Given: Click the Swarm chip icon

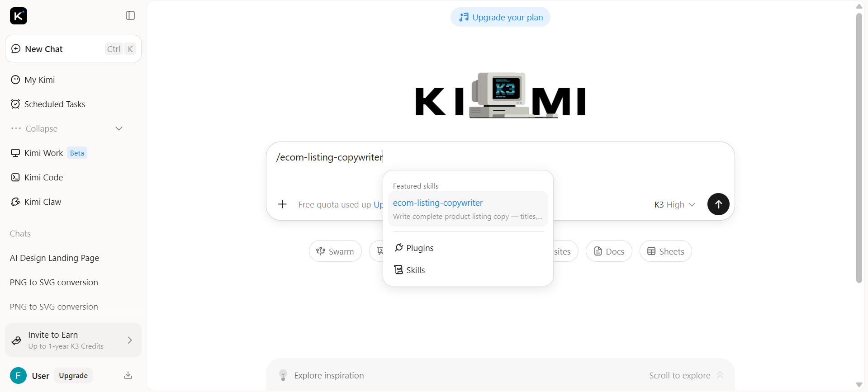Looking at the screenshot, I should (x=321, y=251).
